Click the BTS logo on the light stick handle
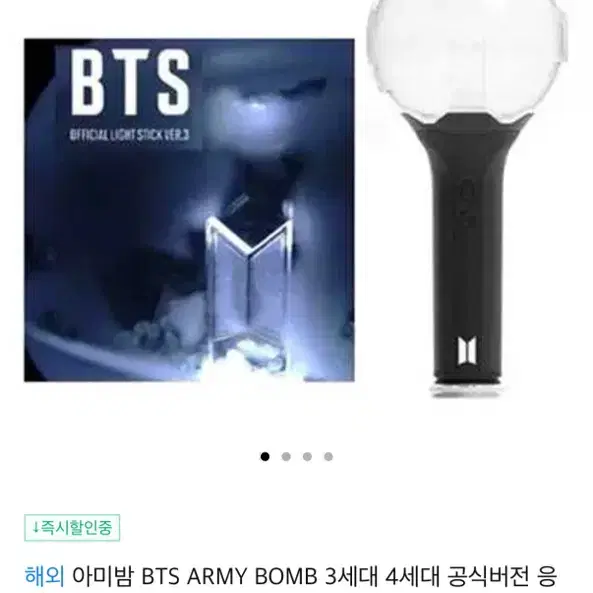 tap(467, 351)
